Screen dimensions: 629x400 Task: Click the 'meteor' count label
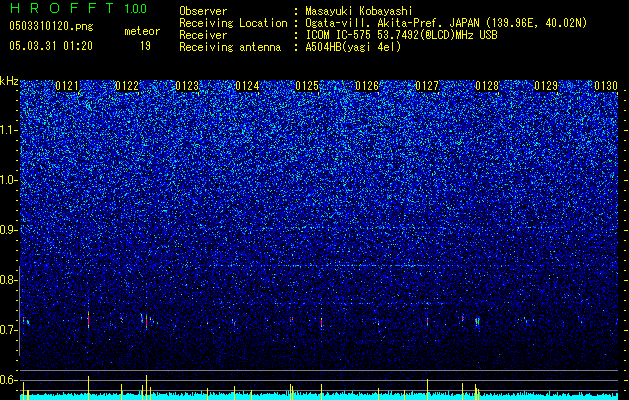pyautogui.click(x=142, y=31)
